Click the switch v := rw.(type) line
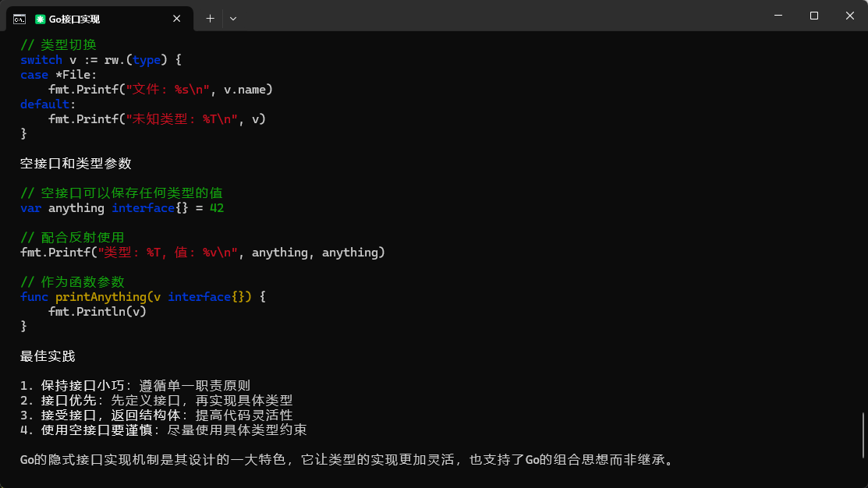Screen dimensions: 868x488 pos(101,60)
